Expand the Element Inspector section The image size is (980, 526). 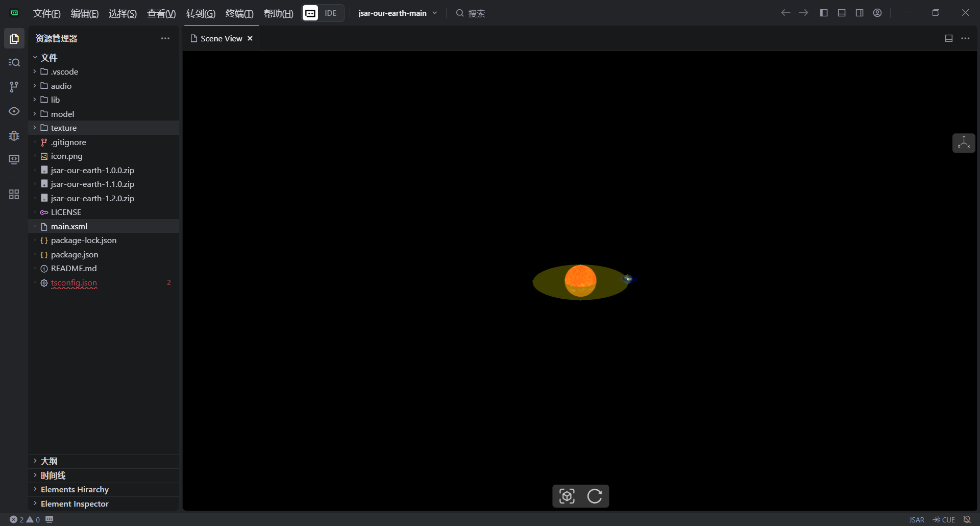click(x=75, y=504)
